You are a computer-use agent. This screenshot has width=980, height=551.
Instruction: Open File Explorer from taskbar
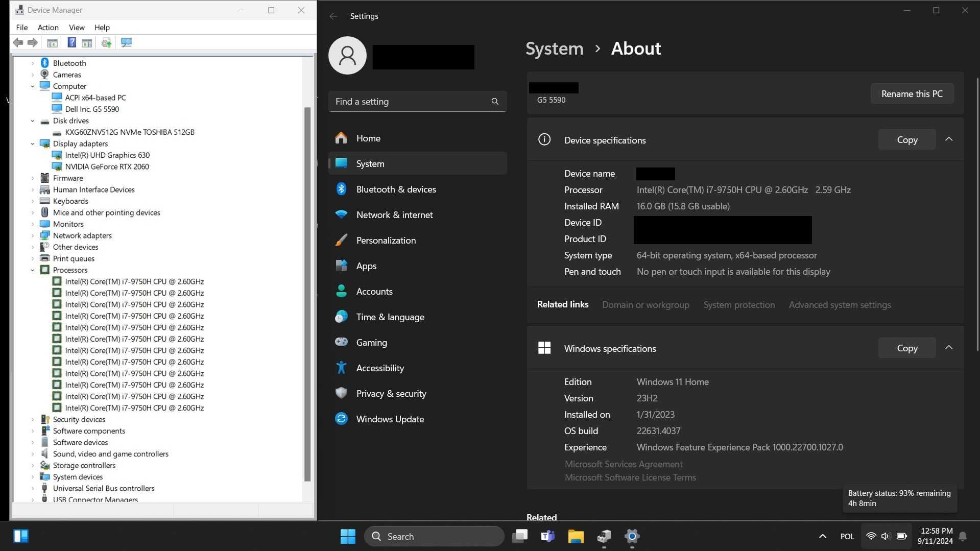point(576,536)
